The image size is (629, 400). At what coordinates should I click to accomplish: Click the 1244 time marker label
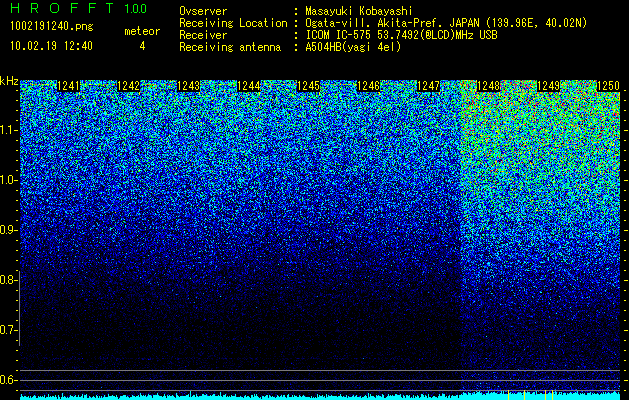[249, 86]
